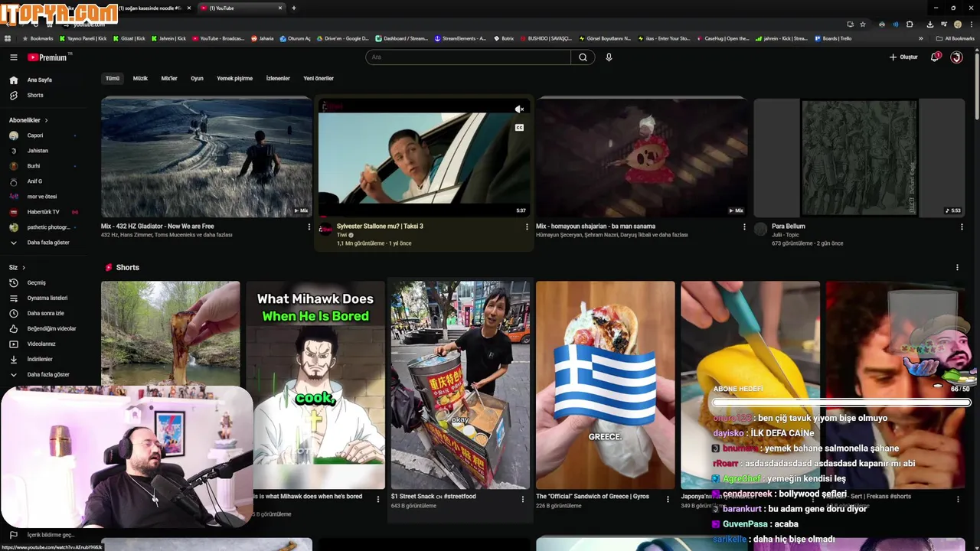Click the search magnifier button
980x551 pixels.
click(x=583, y=57)
